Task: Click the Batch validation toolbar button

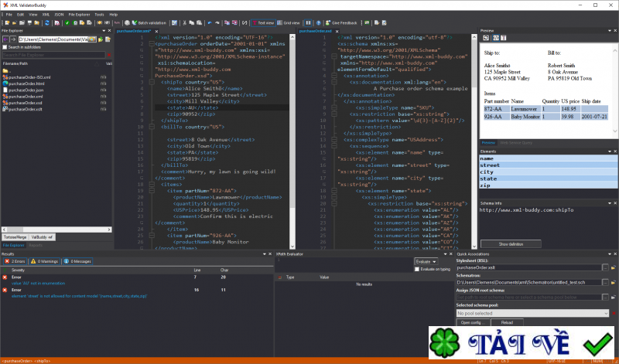Action: click(148, 23)
